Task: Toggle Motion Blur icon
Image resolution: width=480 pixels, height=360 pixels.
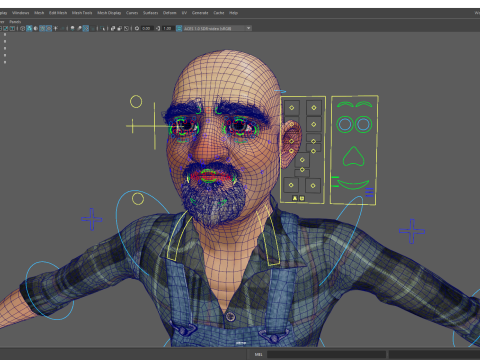Action: (79, 28)
